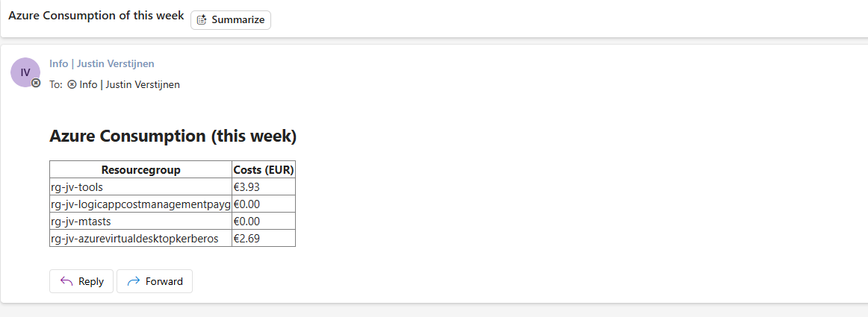Click the Summarize button

pyautogui.click(x=230, y=20)
